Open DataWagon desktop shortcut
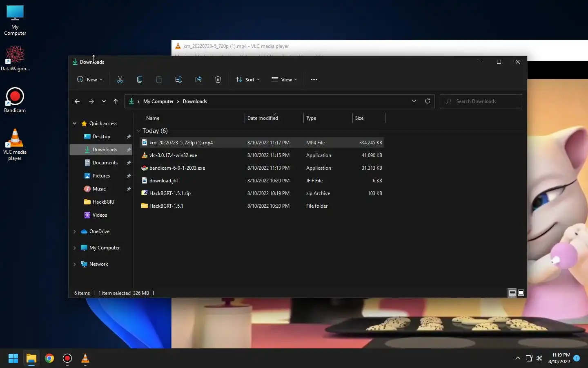 pyautogui.click(x=15, y=58)
